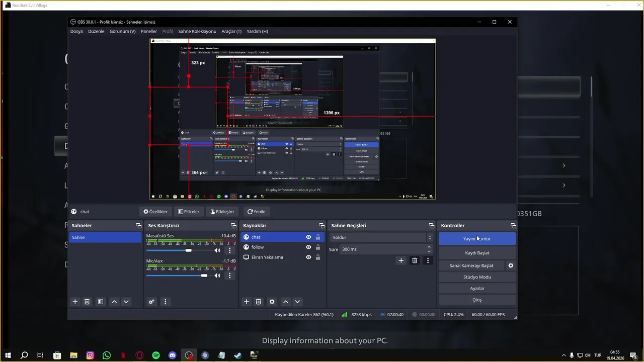
Task: Delete the selected scene with trash icon
Action: pos(87,302)
